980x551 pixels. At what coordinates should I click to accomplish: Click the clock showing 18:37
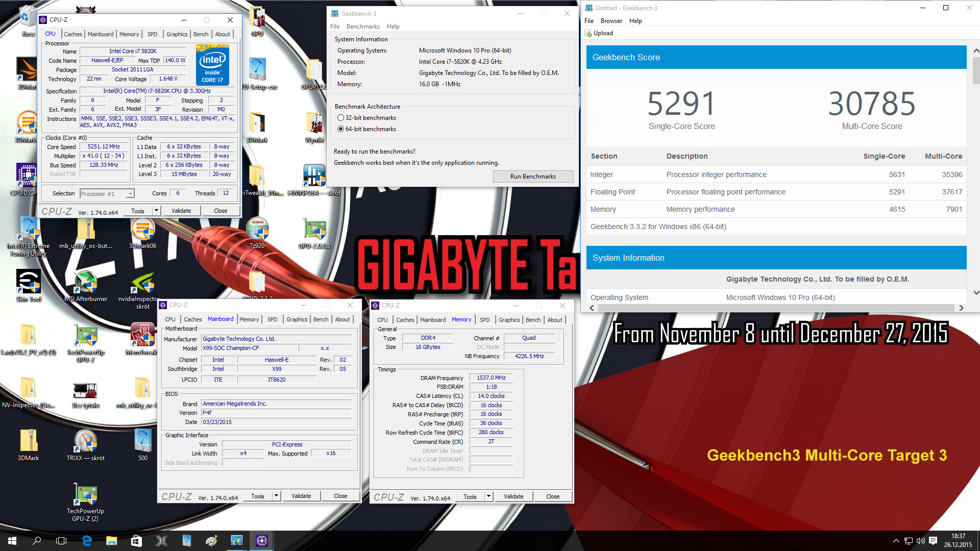[958, 536]
